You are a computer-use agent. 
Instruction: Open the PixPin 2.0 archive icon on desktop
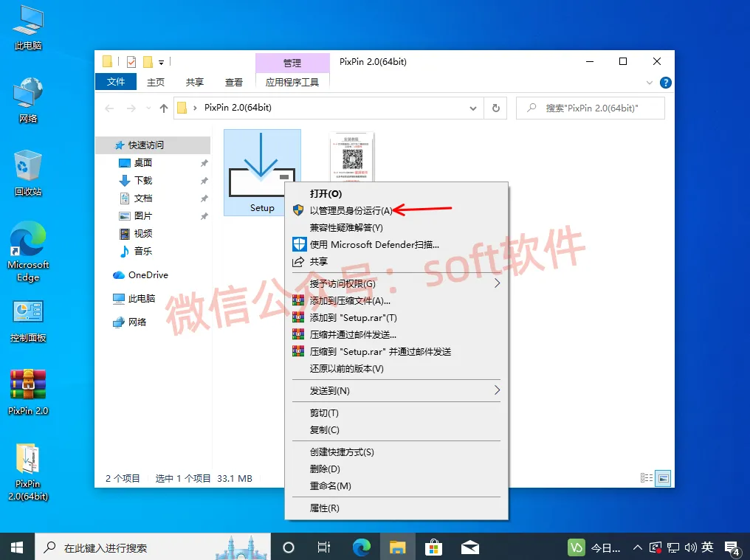(x=28, y=392)
